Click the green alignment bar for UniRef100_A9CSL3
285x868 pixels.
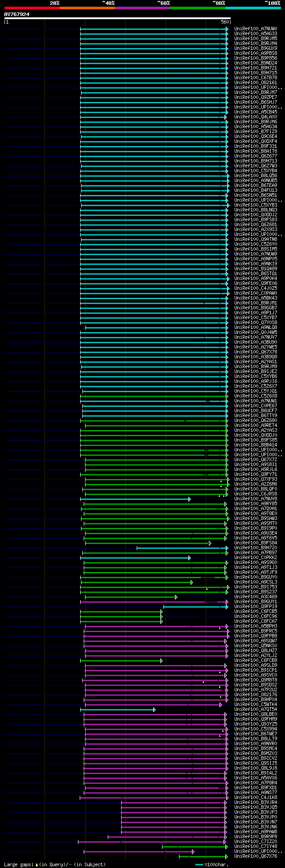[137, 582]
